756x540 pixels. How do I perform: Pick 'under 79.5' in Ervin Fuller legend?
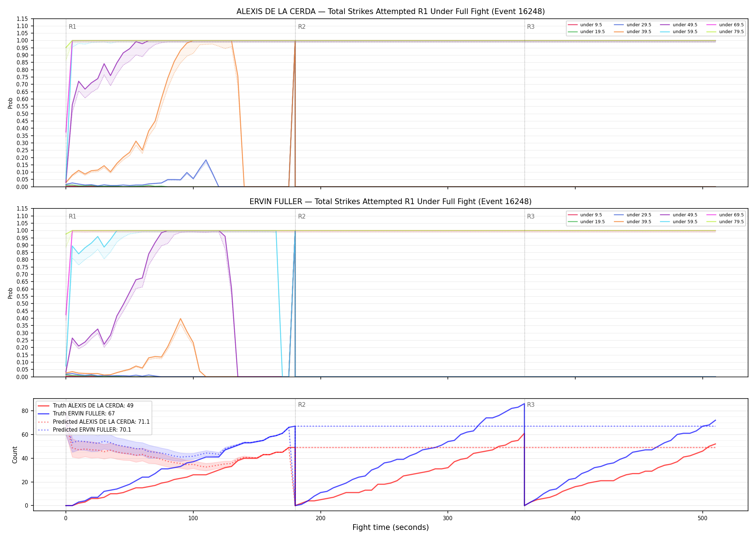click(x=725, y=222)
